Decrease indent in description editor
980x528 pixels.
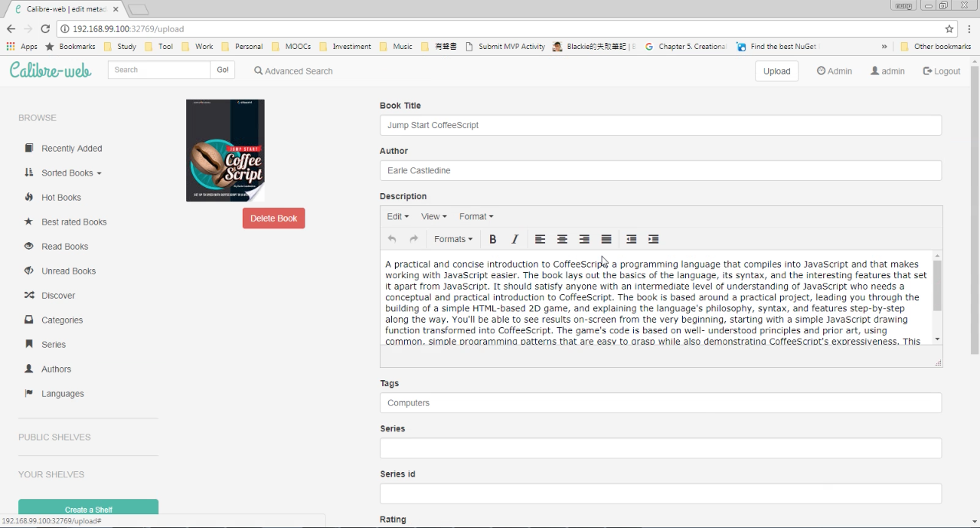tap(631, 239)
